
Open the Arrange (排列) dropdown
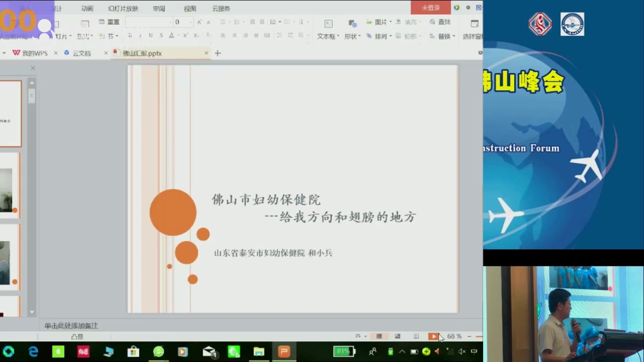tap(390, 36)
